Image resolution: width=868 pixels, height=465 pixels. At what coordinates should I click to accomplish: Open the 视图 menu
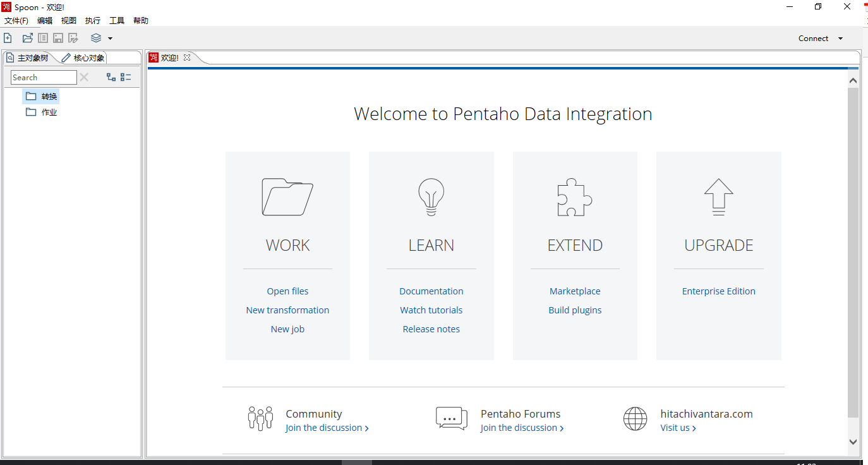click(69, 21)
